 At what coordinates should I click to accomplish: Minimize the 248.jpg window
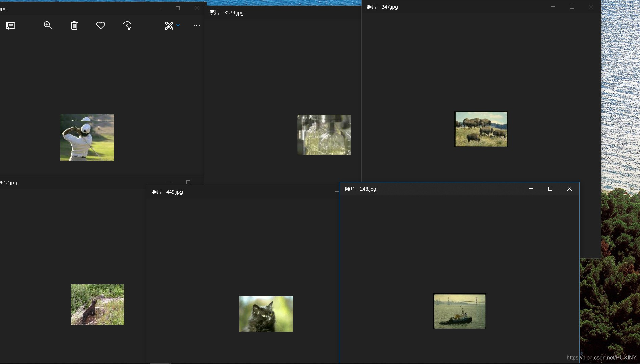531,189
